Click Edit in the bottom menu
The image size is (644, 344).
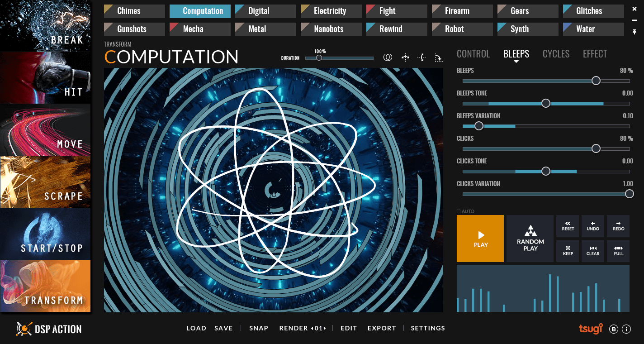[349, 328]
